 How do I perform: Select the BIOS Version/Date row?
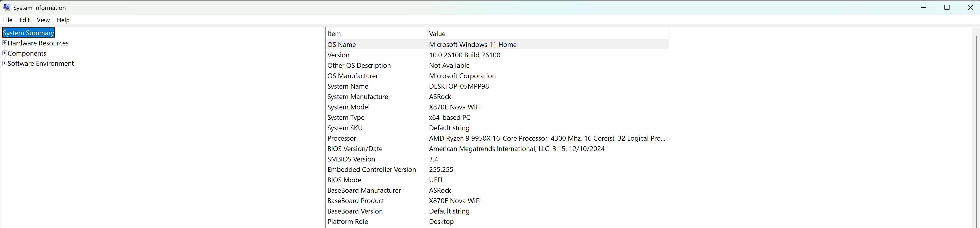[x=355, y=149]
